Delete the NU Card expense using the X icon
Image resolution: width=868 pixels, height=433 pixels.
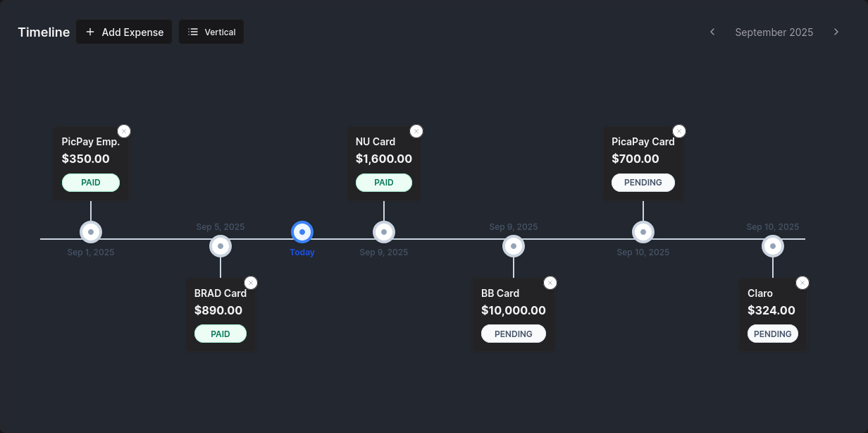(x=416, y=130)
